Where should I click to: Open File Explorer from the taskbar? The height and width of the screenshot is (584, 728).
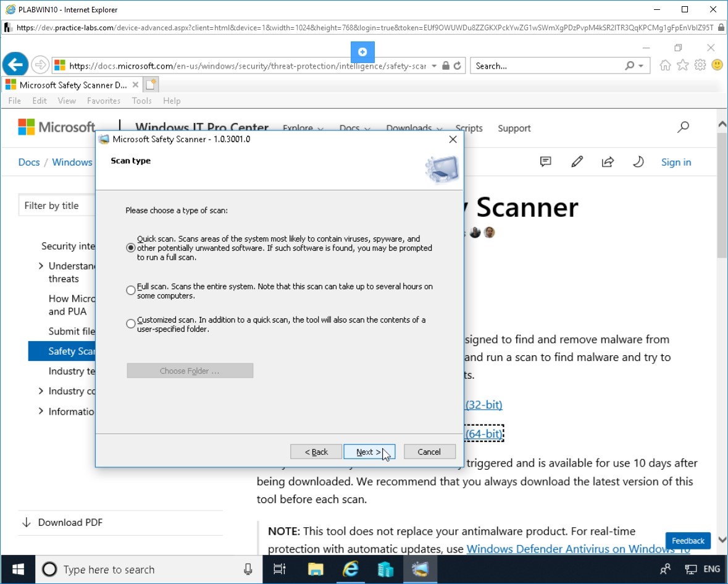(x=316, y=570)
